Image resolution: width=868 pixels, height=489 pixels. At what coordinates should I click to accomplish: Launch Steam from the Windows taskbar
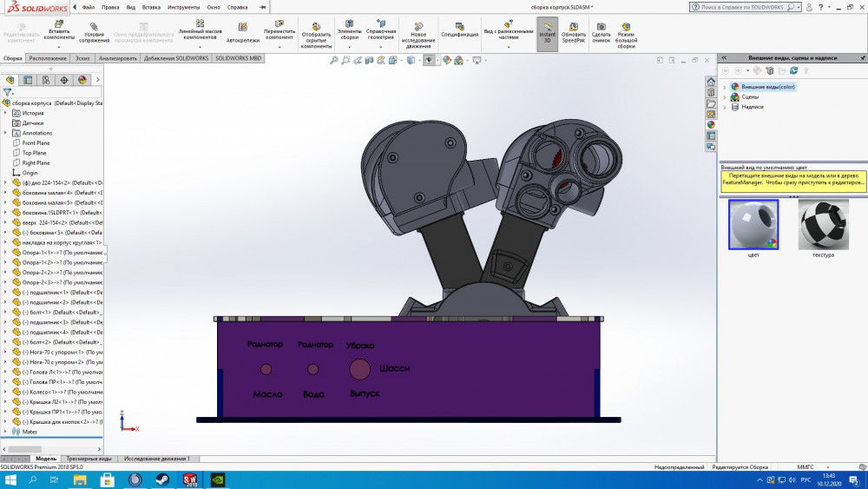(x=162, y=479)
